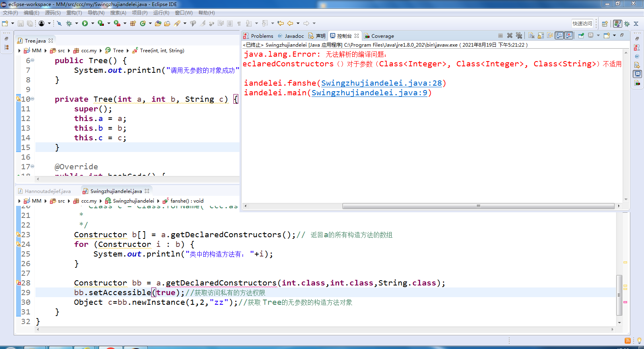Close the Tree.java editor tab
Screen dimensions: 644x349
pyautogui.click(x=51, y=41)
